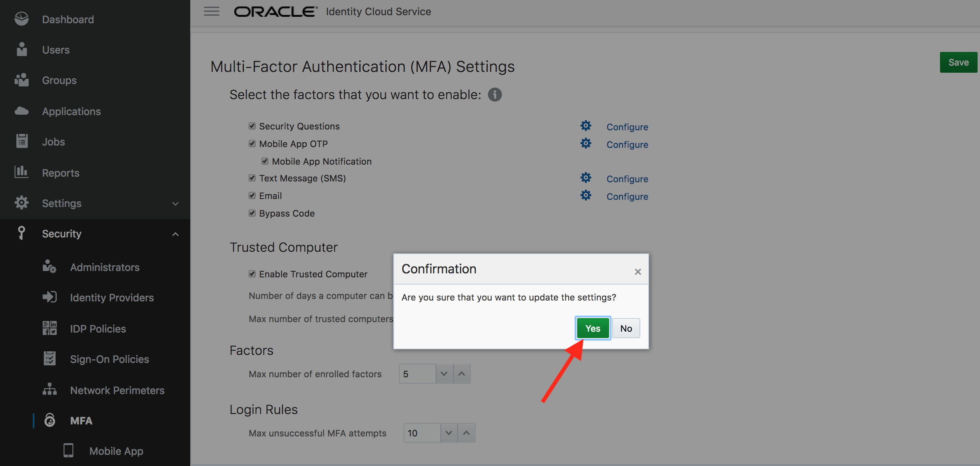Click the Oracle logo
980x466 pixels.
pos(275,12)
